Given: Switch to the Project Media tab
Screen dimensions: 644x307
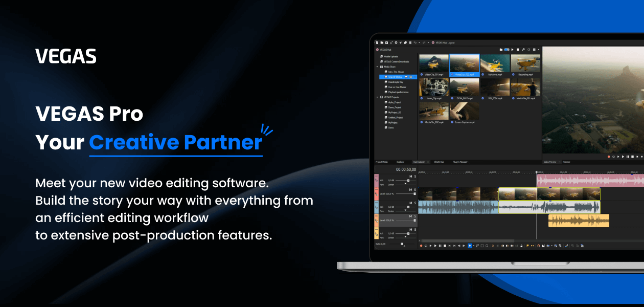Looking at the screenshot, I should (382, 162).
